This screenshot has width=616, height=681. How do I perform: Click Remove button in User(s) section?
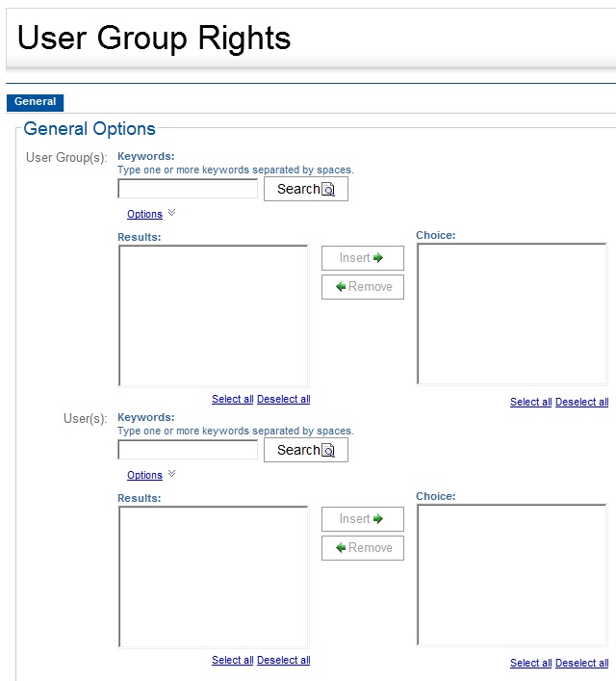(x=362, y=548)
